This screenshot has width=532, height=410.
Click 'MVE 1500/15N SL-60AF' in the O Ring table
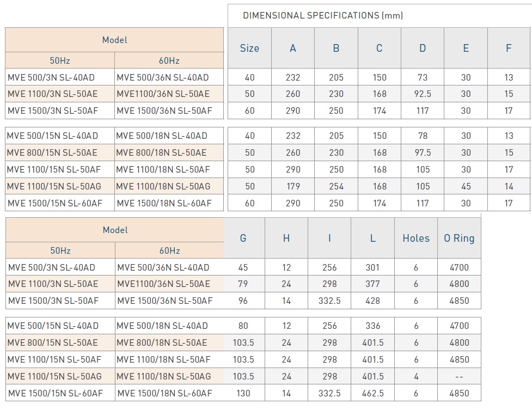point(56,393)
